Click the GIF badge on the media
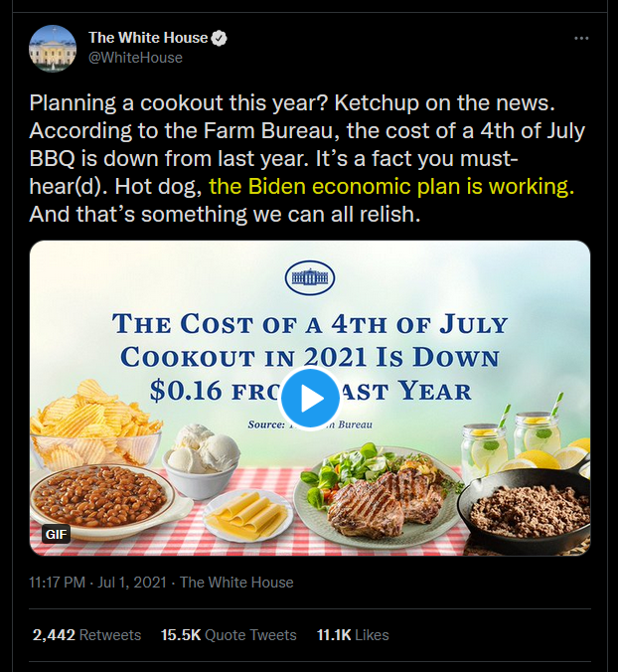 click(58, 534)
